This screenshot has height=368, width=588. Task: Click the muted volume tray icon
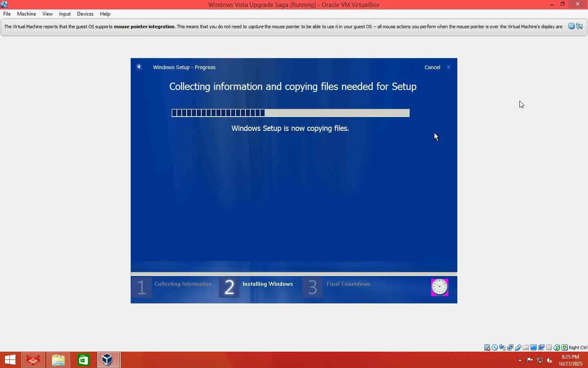click(550, 360)
